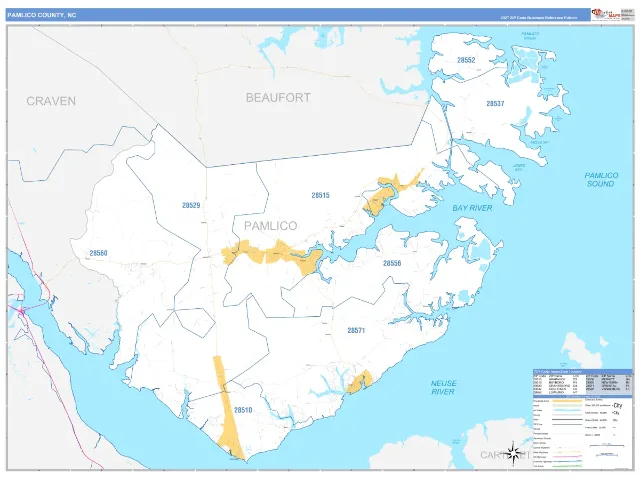Click the NEUSE RIVER water label
Image resolution: width=640 pixels, height=480 pixels.
coord(443,387)
